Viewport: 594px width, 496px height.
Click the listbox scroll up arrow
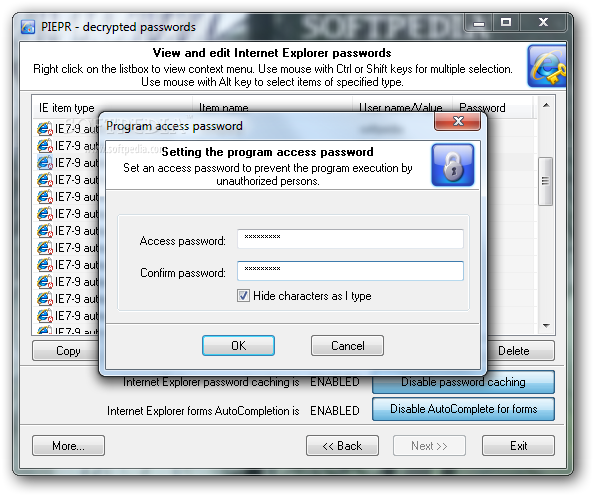[546, 105]
